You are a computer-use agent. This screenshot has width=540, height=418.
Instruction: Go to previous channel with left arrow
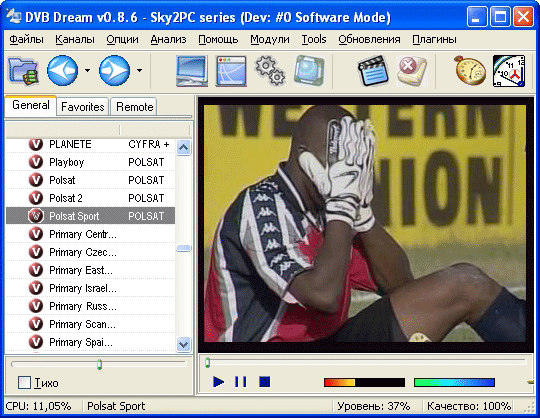(62, 71)
